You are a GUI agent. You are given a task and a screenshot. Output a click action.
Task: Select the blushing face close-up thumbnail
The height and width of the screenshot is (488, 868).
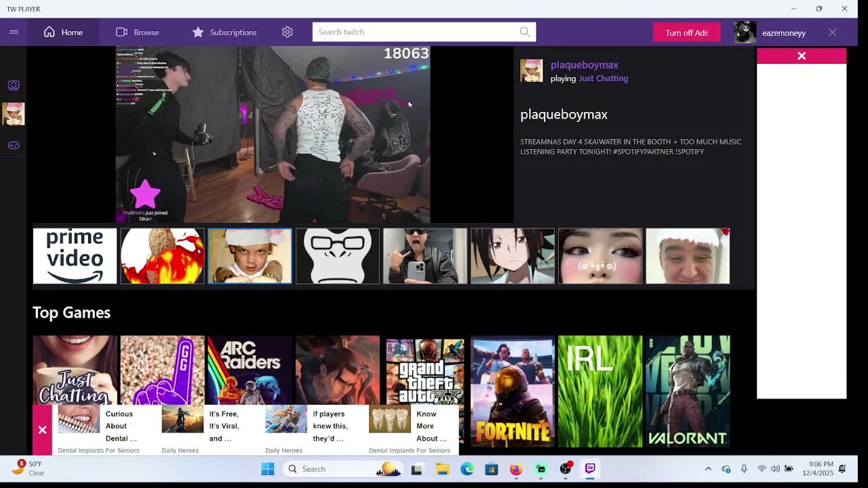pyautogui.click(x=599, y=256)
